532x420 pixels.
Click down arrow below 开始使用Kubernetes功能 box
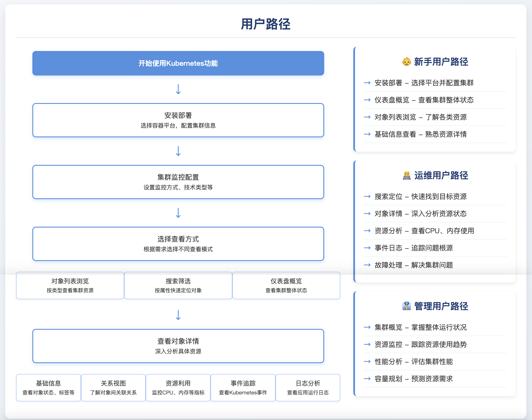click(x=178, y=89)
